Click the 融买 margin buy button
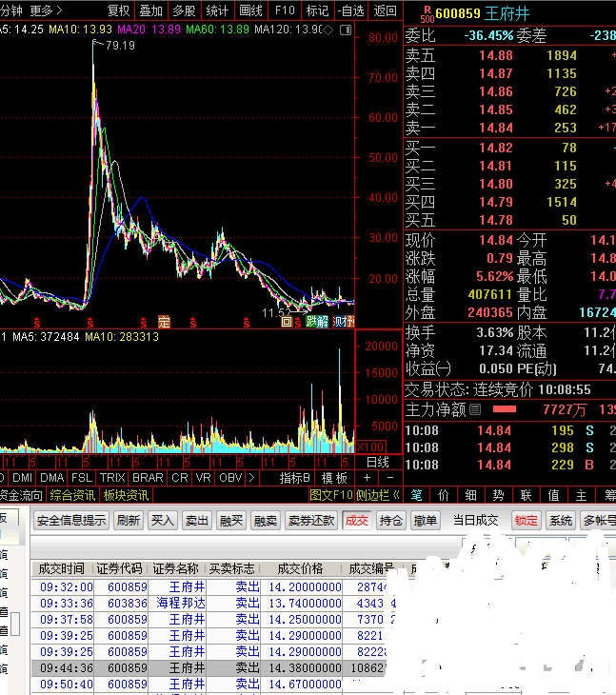Screen dimensions: 616x695 click(231, 521)
